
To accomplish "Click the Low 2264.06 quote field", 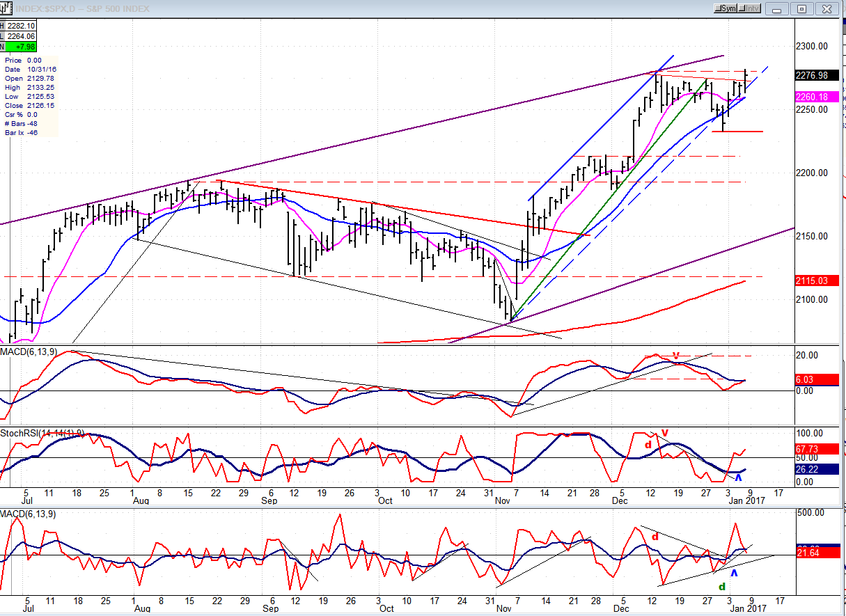I will point(20,36).
